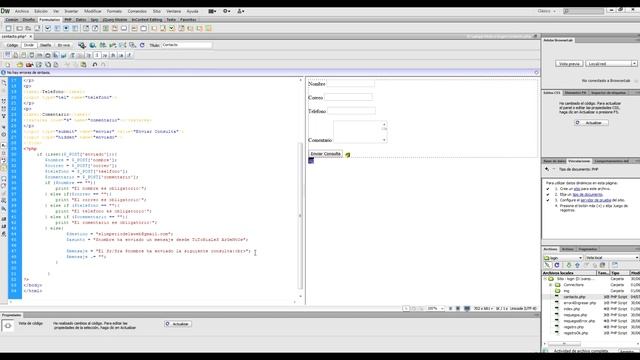Click the New document icon in standard toolbar

pyautogui.click(x=8, y=64)
